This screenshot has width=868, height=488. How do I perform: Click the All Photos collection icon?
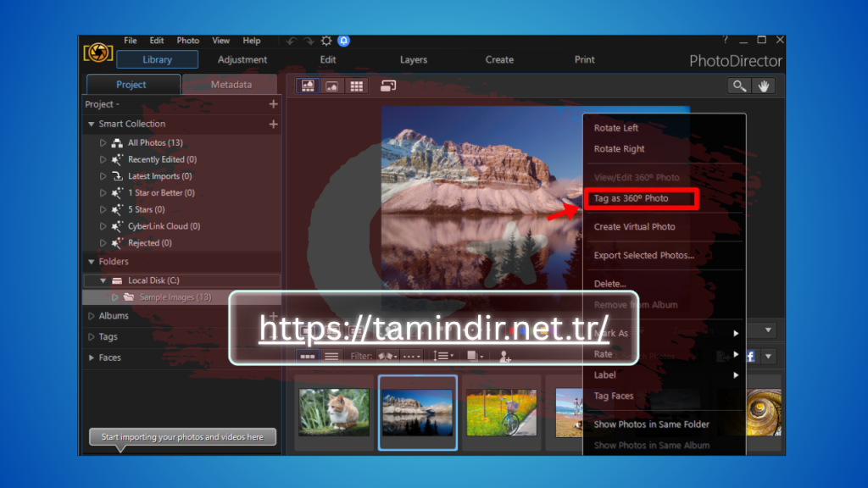(117, 142)
